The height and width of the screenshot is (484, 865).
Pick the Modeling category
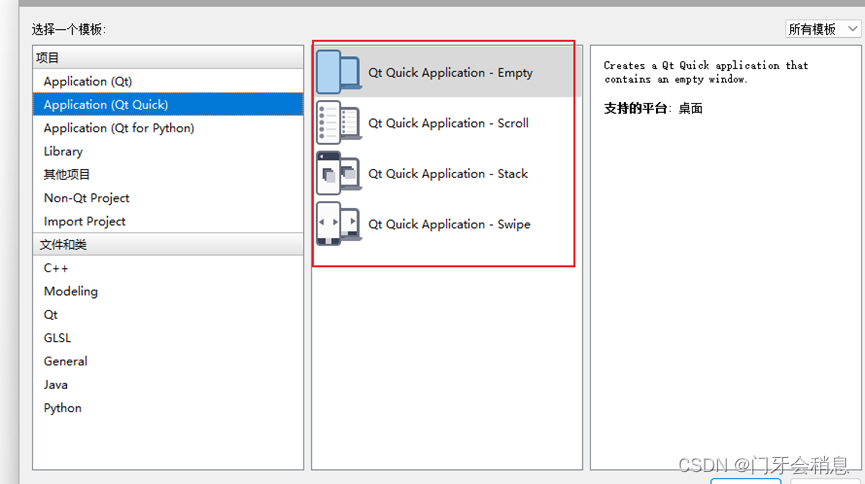[x=168, y=291]
